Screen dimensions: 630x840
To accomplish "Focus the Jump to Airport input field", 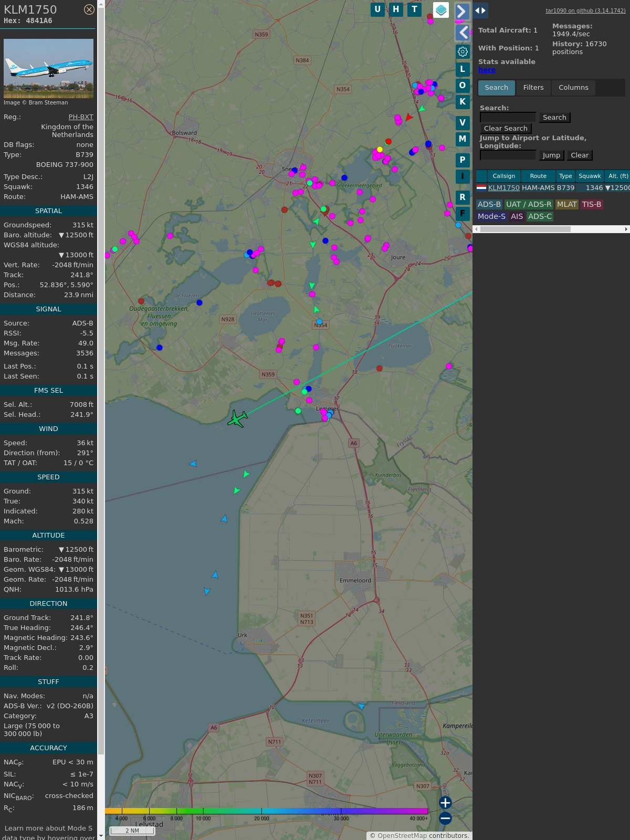I will pos(508,155).
